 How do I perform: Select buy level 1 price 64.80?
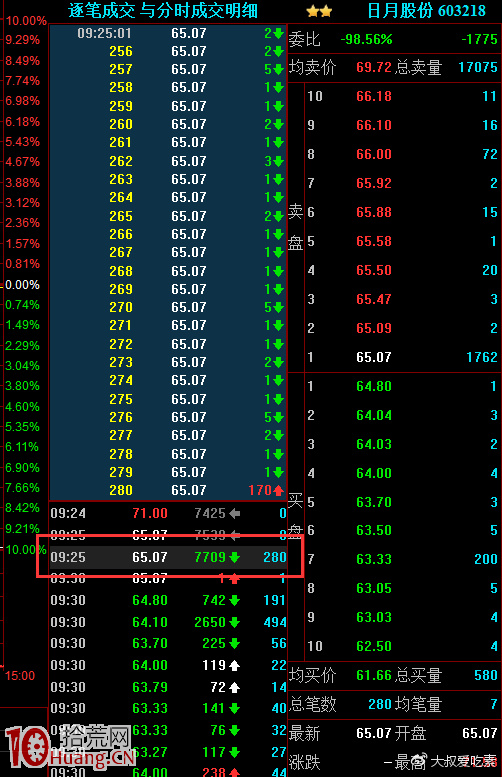coord(374,386)
